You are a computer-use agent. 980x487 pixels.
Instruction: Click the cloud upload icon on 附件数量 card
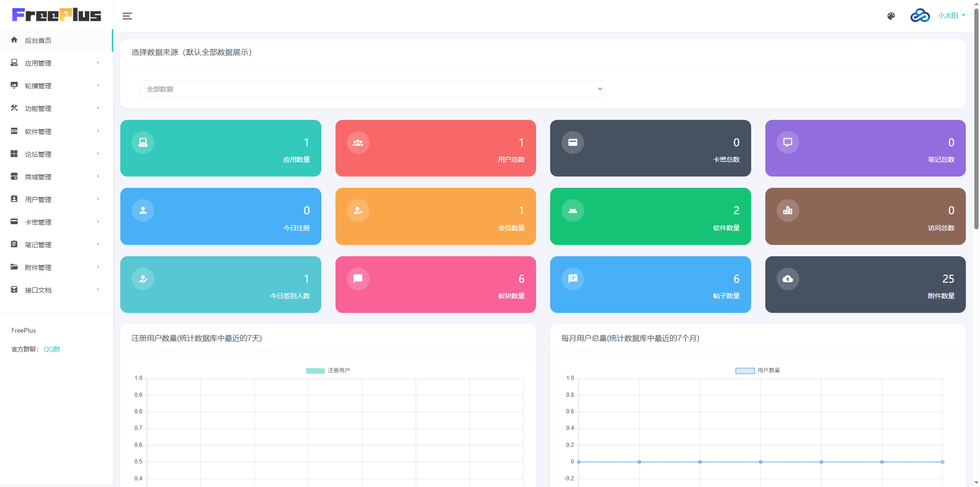[x=787, y=279]
